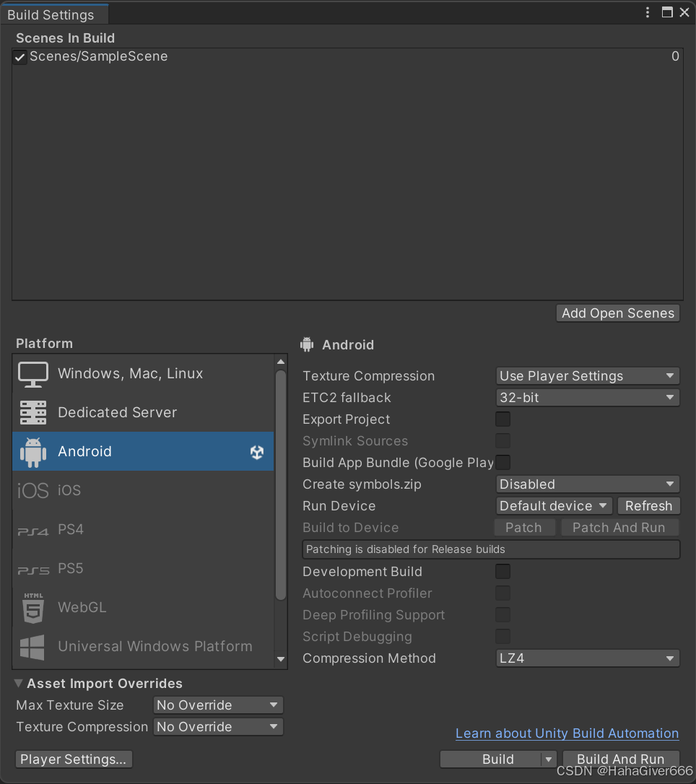Click the Android robot icon in platform list

pyautogui.click(x=33, y=452)
